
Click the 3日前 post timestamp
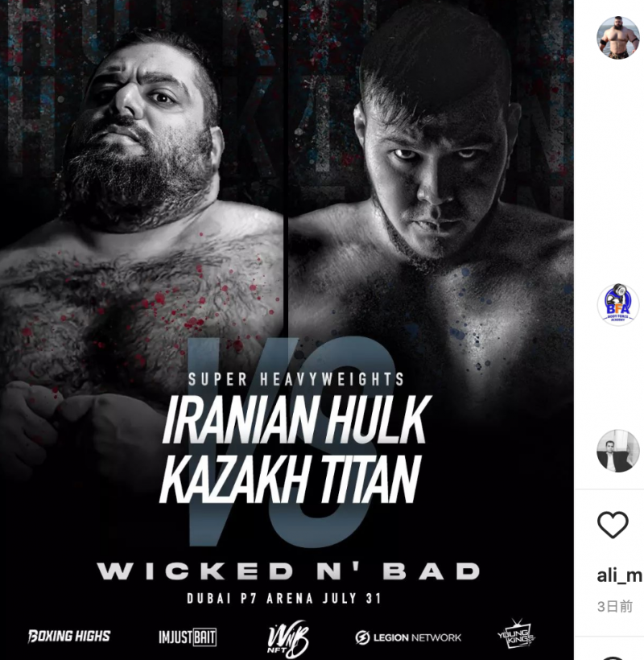(x=615, y=607)
